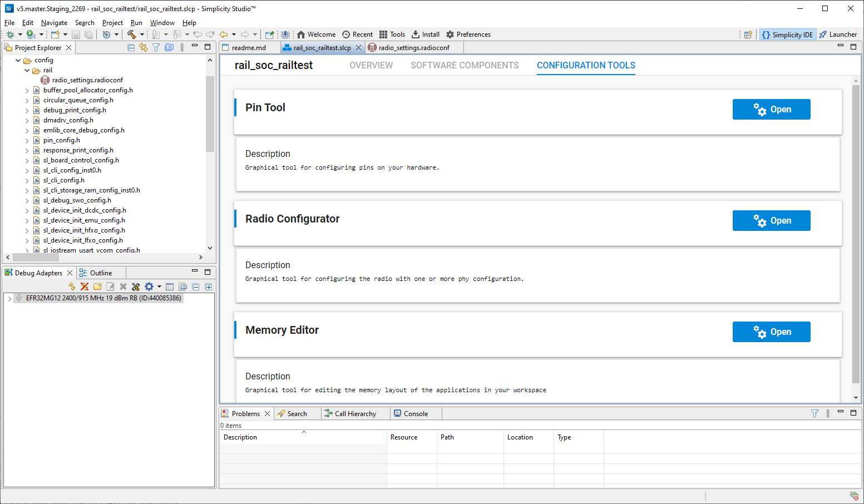Image resolution: width=864 pixels, height=504 pixels.
Task: Click the green bug Debug icon
Action: click(10, 34)
